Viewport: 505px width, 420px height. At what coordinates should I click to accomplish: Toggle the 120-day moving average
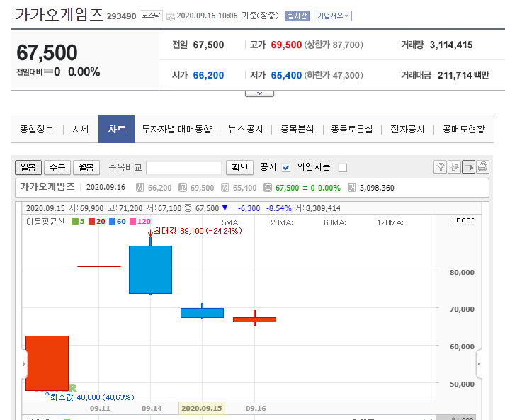pos(140,221)
